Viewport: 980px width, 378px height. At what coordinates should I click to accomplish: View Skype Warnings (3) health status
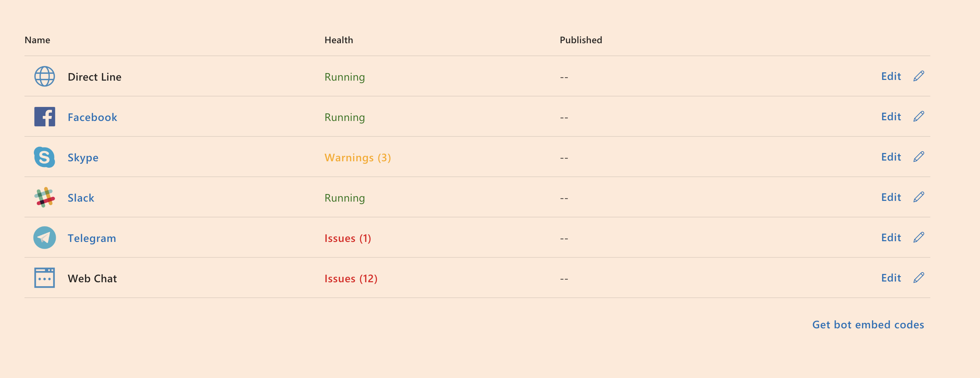(x=357, y=157)
